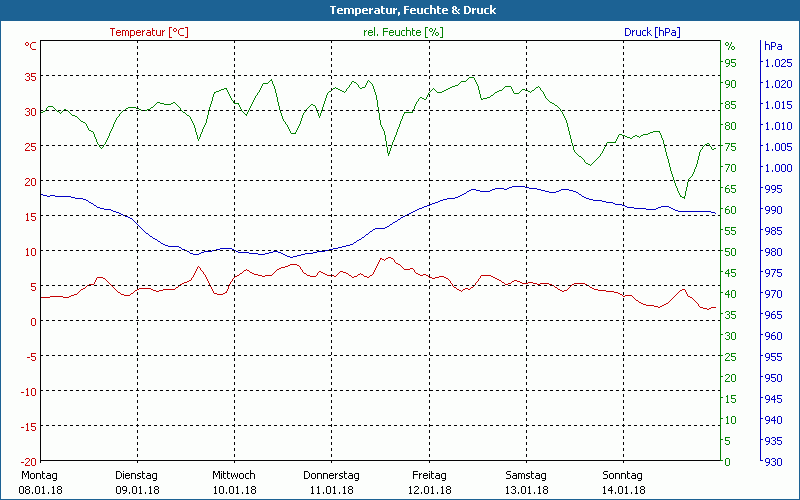Click "30" on the red temperature axis
The image size is (800, 500).
[x=31, y=112]
